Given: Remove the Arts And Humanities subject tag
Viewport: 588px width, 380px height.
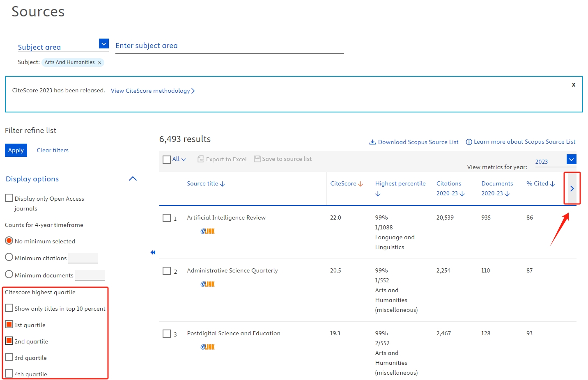Looking at the screenshot, I should coord(99,63).
